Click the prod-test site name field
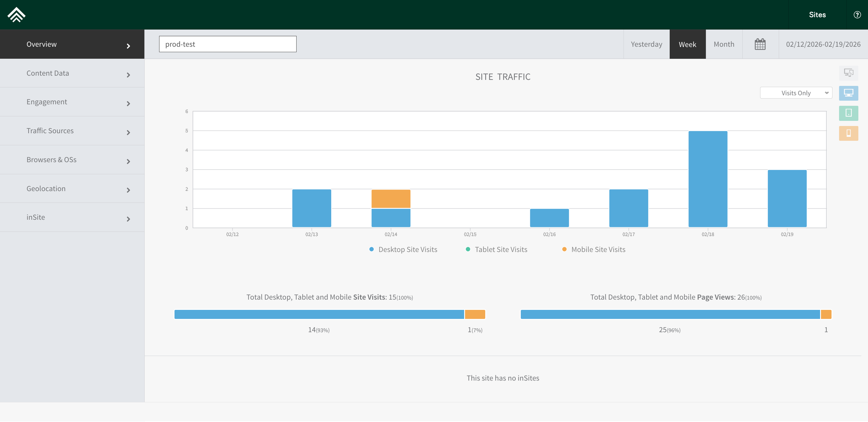 [228, 44]
